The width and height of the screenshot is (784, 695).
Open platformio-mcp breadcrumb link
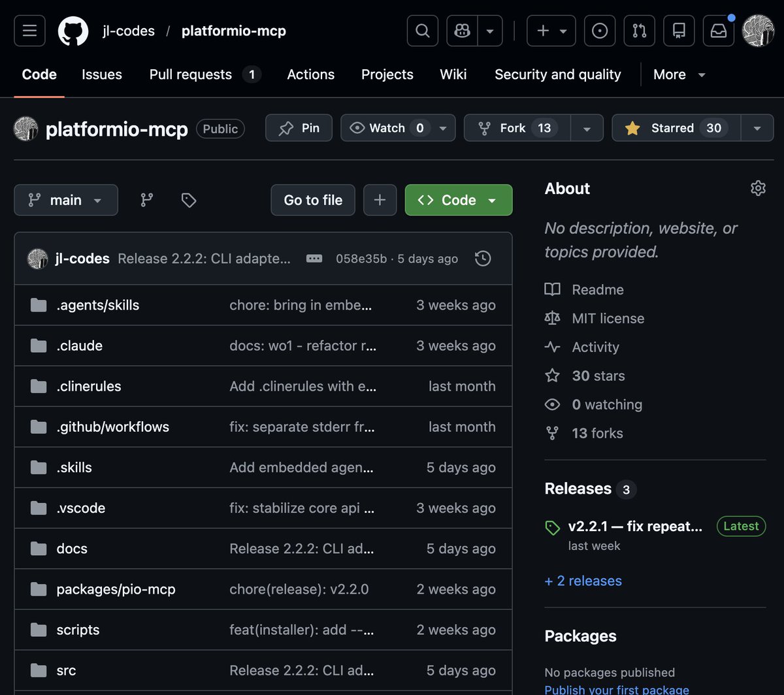234,31
